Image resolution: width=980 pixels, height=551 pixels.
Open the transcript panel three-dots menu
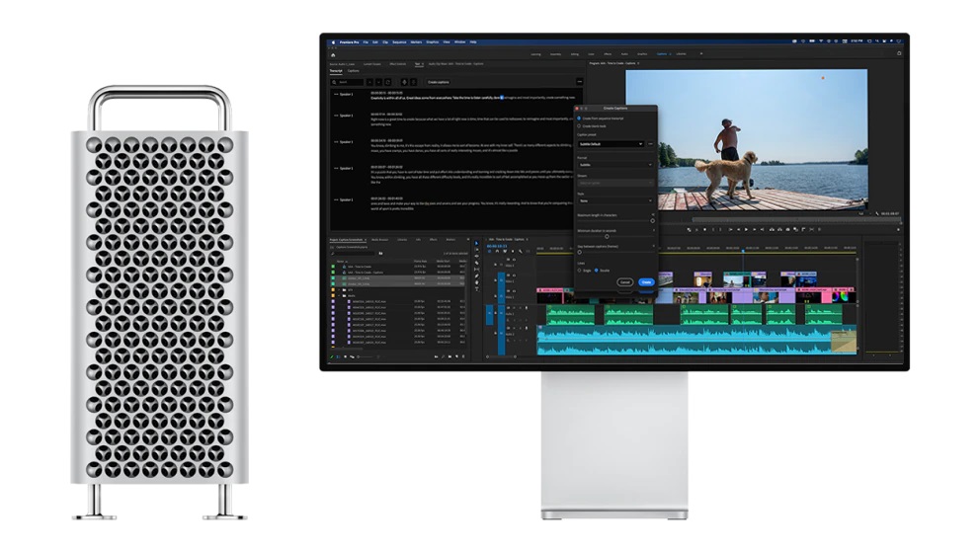click(x=579, y=81)
